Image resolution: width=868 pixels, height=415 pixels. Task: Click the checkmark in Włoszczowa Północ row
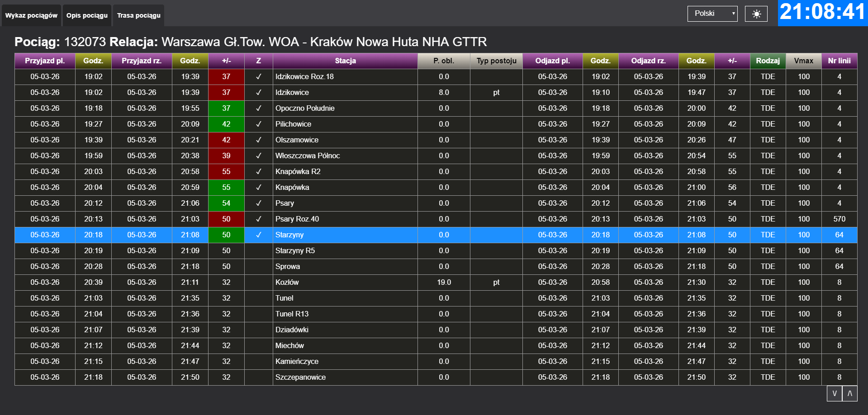pos(258,156)
